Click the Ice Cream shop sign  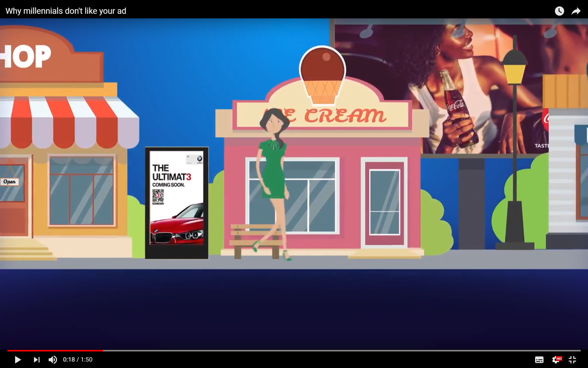[x=337, y=116]
